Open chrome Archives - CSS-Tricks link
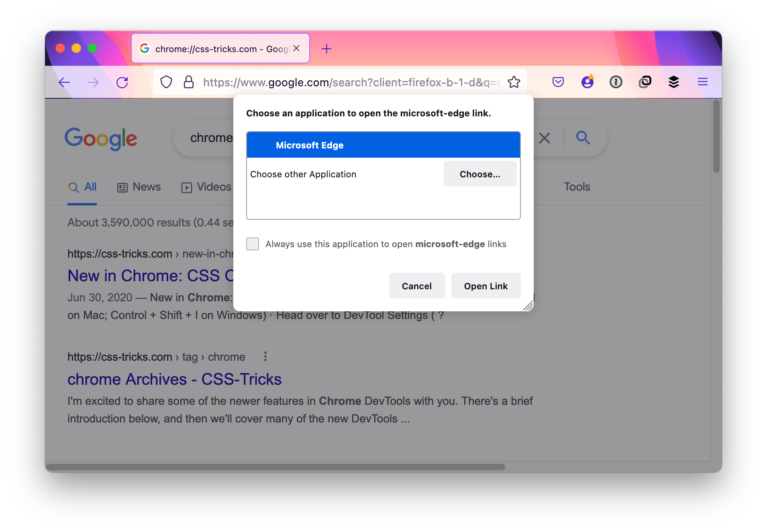767x532 pixels. tap(175, 379)
